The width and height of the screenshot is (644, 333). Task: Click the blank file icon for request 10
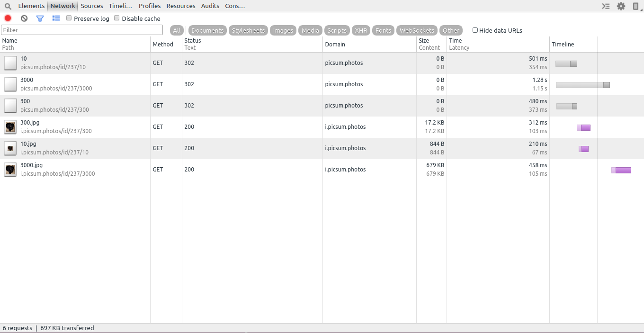pyautogui.click(x=10, y=63)
